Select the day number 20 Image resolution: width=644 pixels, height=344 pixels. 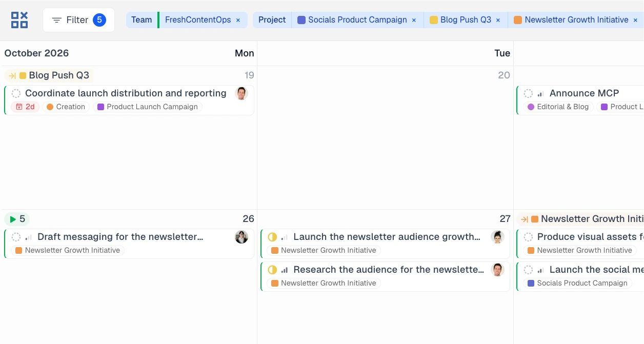[x=504, y=75]
